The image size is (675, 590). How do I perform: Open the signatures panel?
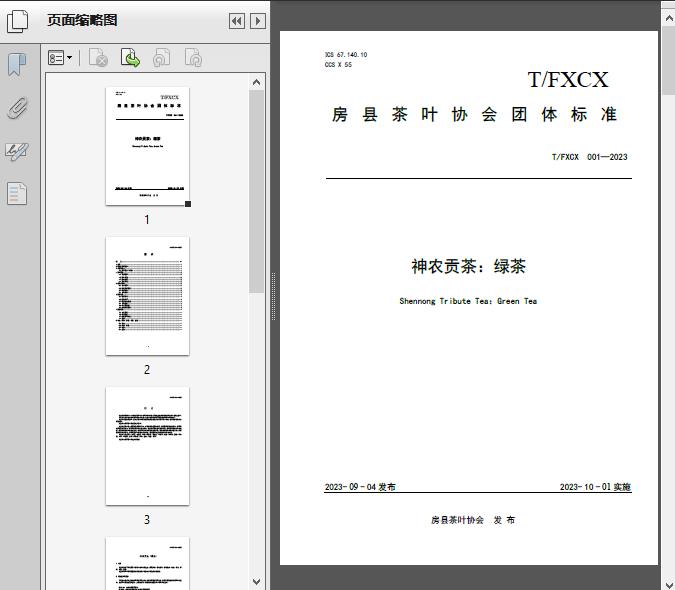[17, 151]
